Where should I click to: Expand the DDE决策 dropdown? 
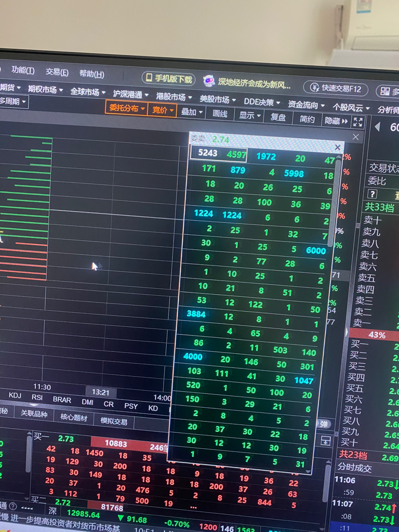click(262, 102)
